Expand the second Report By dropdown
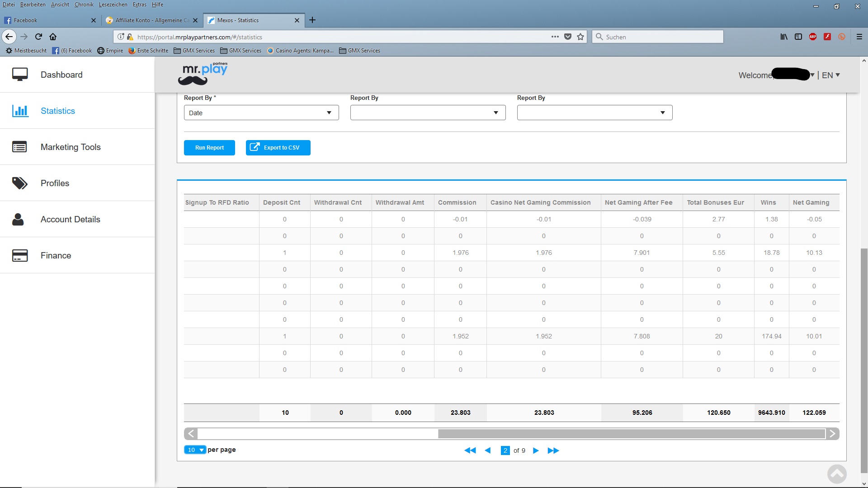Image resolution: width=868 pixels, height=488 pixels. click(x=428, y=113)
